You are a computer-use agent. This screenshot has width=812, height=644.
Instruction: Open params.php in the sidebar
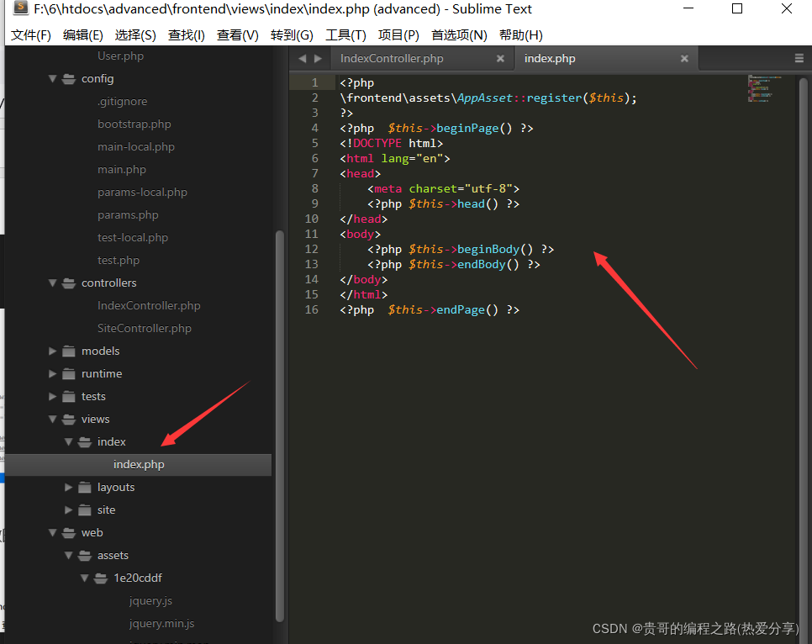[128, 215]
